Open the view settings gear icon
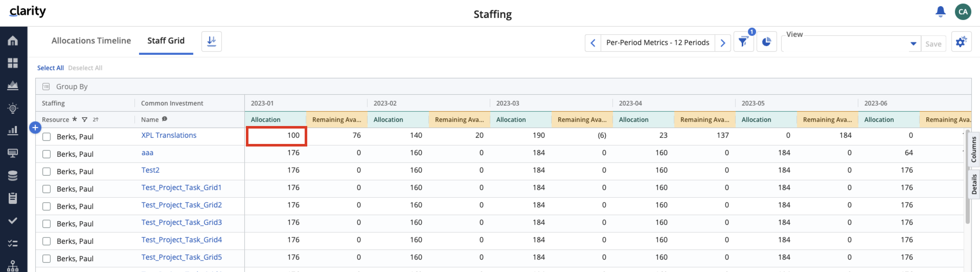Image resolution: width=980 pixels, height=272 pixels. (x=961, y=42)
